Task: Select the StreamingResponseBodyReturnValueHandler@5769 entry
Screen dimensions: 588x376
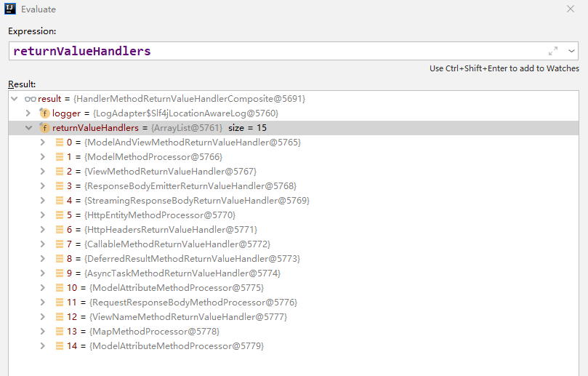Action: [x=197, y=201]
